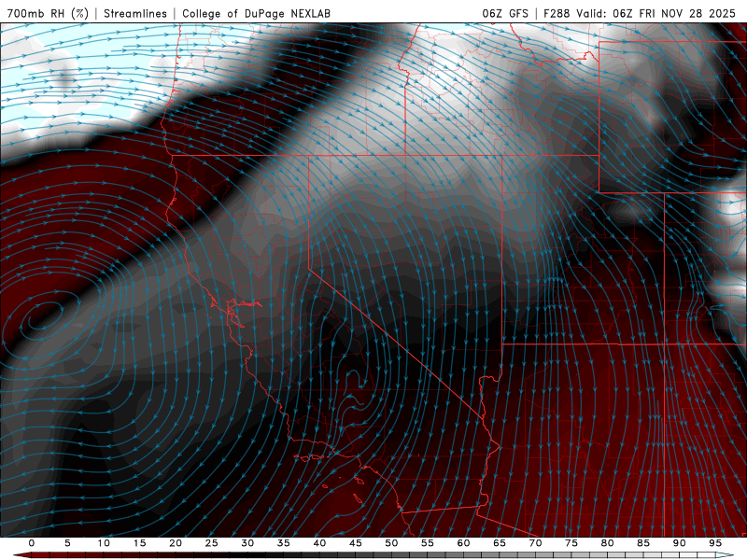
Task: Click the "20" value on color scale
Action: coord(176,543)
